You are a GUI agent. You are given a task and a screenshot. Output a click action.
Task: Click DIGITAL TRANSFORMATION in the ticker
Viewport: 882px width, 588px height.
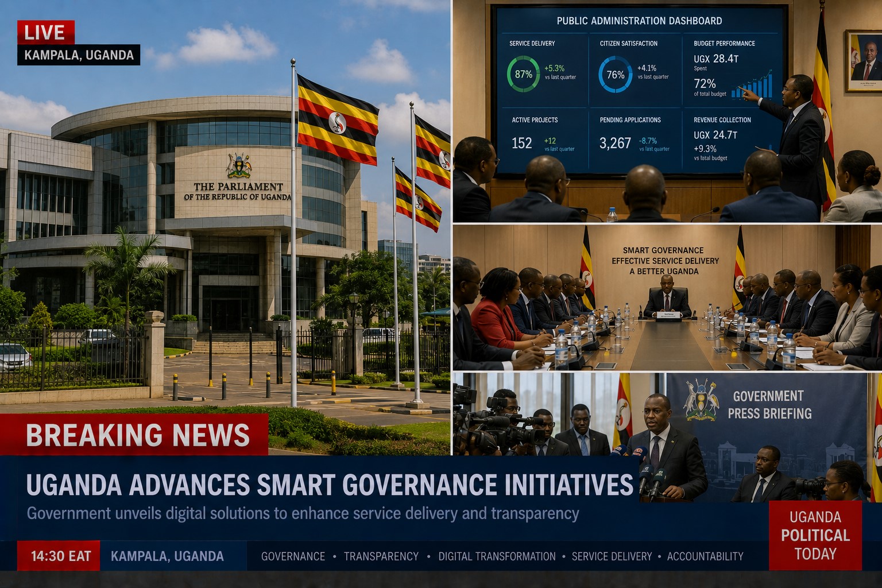pos(497,556)
